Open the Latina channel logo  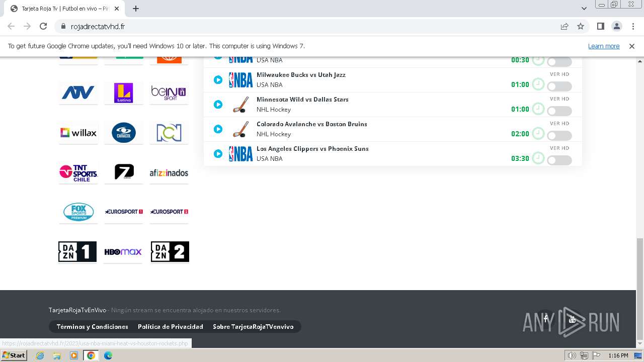coord(124,93)
